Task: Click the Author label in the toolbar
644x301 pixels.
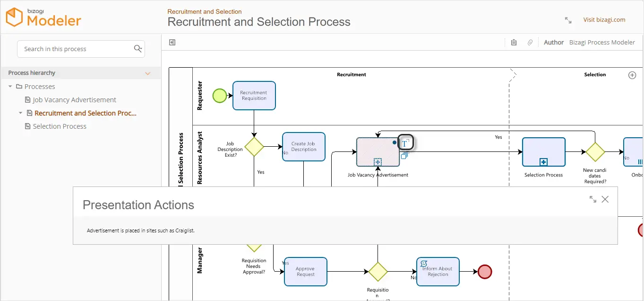Action: tap(554, 43)
